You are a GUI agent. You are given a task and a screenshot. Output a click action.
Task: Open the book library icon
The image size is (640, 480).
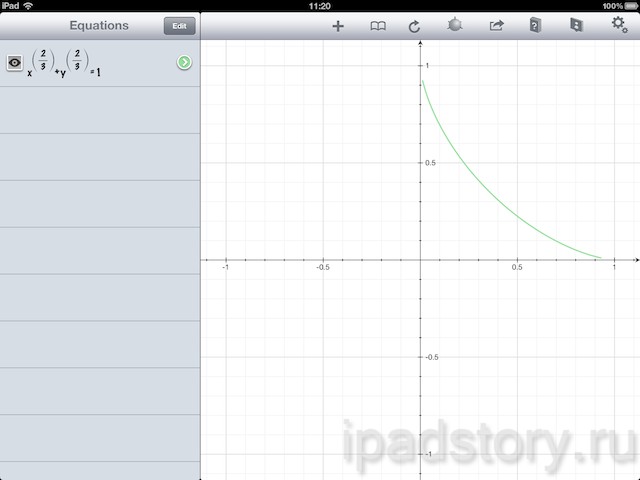[x=378, y=26]
